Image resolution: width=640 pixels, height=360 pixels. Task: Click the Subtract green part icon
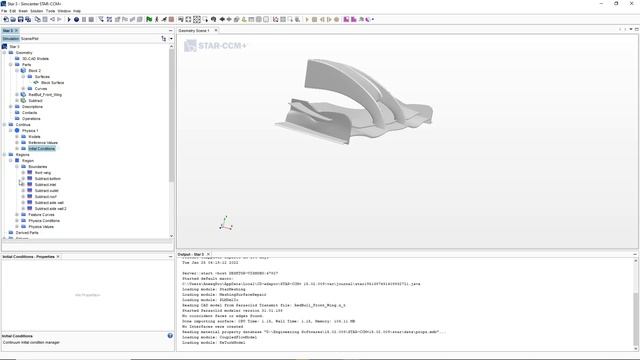coord(23,100)
